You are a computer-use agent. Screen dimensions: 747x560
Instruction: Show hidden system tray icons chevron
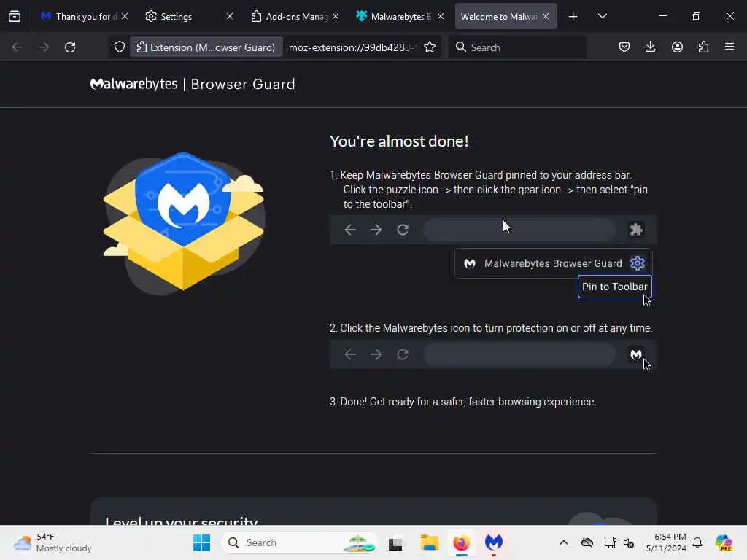[x=564, y=542]
